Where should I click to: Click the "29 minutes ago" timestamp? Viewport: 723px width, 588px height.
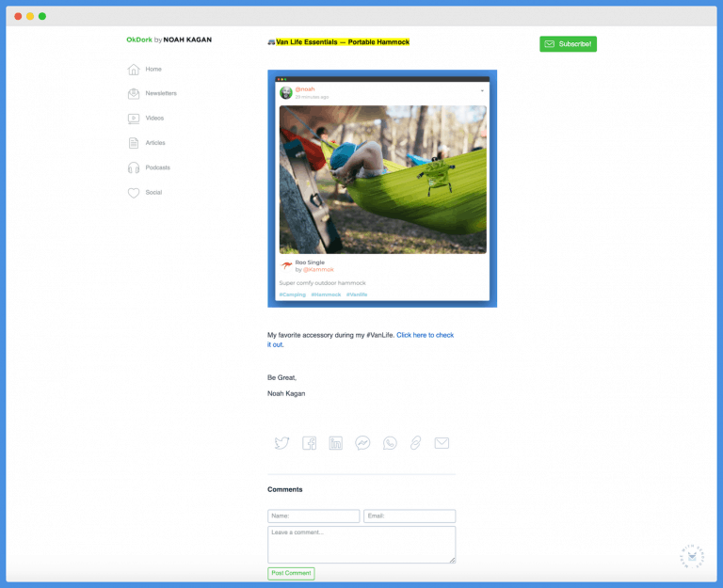tap(312, 97)
